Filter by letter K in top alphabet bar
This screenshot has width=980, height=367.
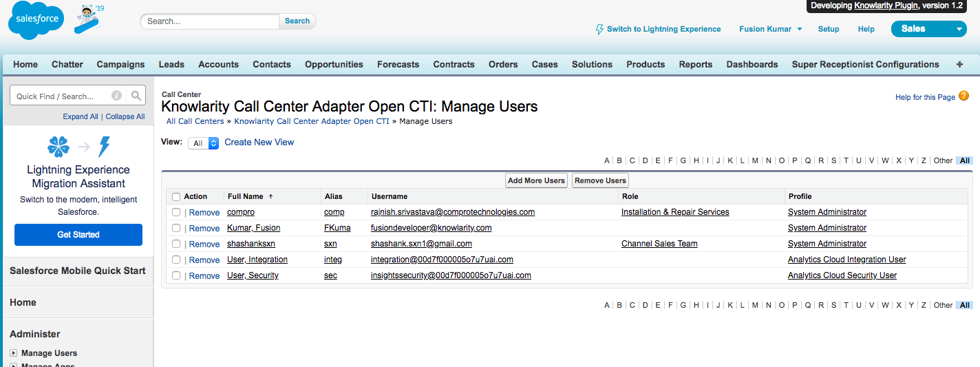click(x=730, y=160)
